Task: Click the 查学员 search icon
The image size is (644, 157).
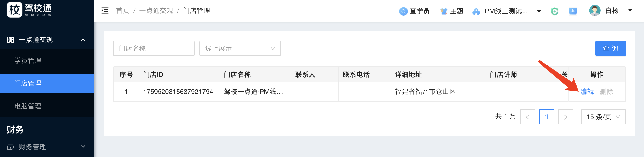Action: pyautogui.click(x=403, y=11)
